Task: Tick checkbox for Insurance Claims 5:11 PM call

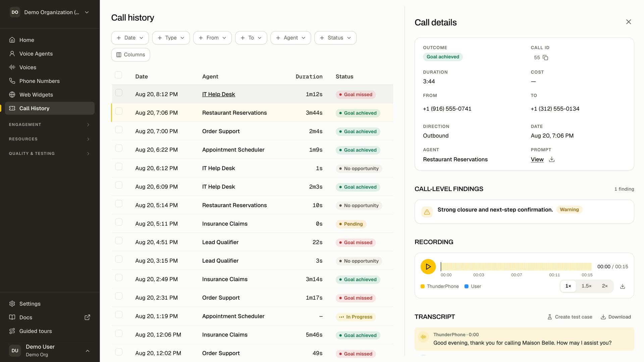Action: (119, 222)
